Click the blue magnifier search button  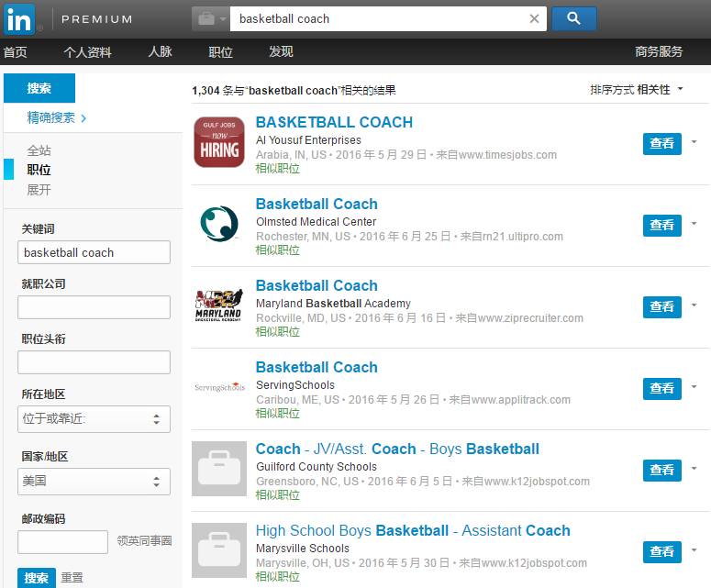[x=574, y=19]
